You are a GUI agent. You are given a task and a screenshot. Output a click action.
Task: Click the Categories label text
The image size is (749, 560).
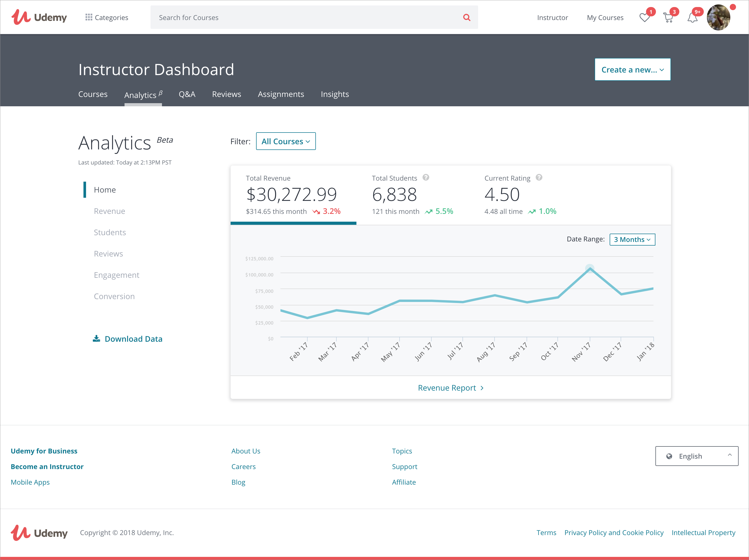pyautogui.click(x=112, y=18)
